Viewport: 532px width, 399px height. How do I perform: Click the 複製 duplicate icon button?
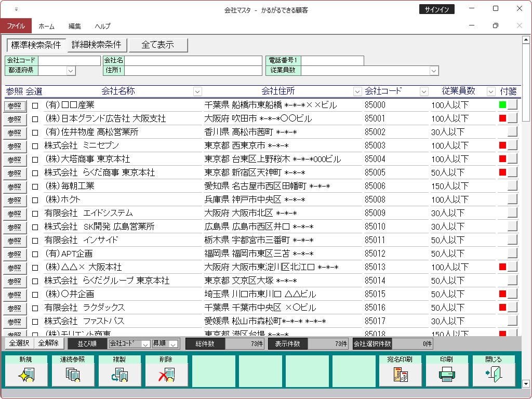point(119,375)
